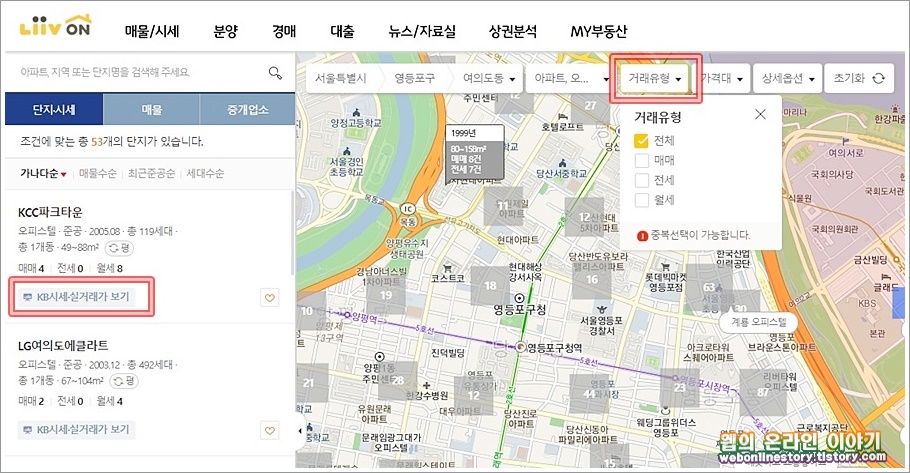Click map cluster marker 16
This screenshot has width=910, height=473.
coord(591,280)
